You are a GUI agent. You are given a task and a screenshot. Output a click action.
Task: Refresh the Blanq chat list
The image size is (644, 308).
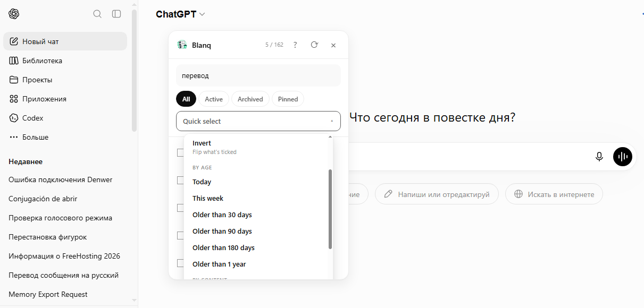coord(314,45)
